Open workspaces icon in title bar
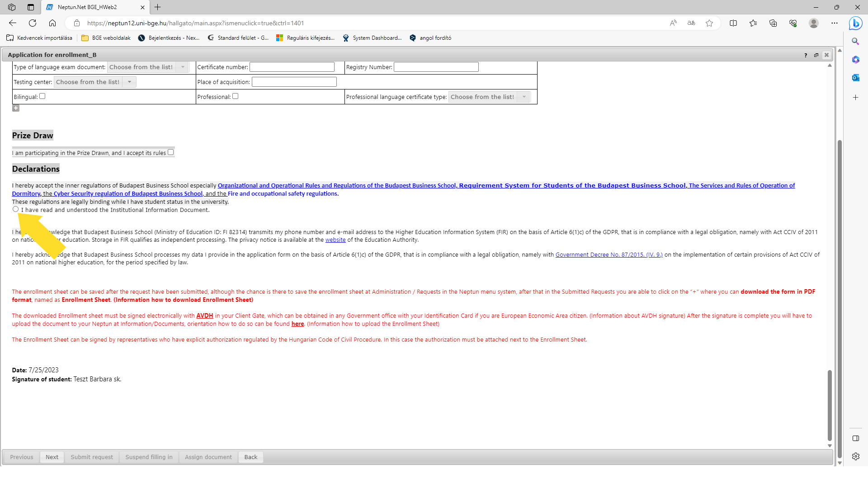This screenshot has height=488, width=868. (12, 7)
